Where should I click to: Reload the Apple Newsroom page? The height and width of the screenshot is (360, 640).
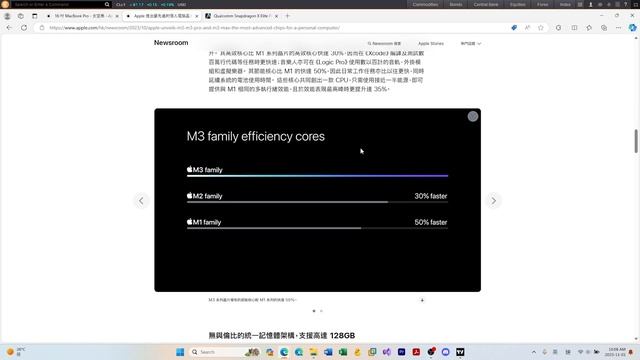tap(24, 28)
